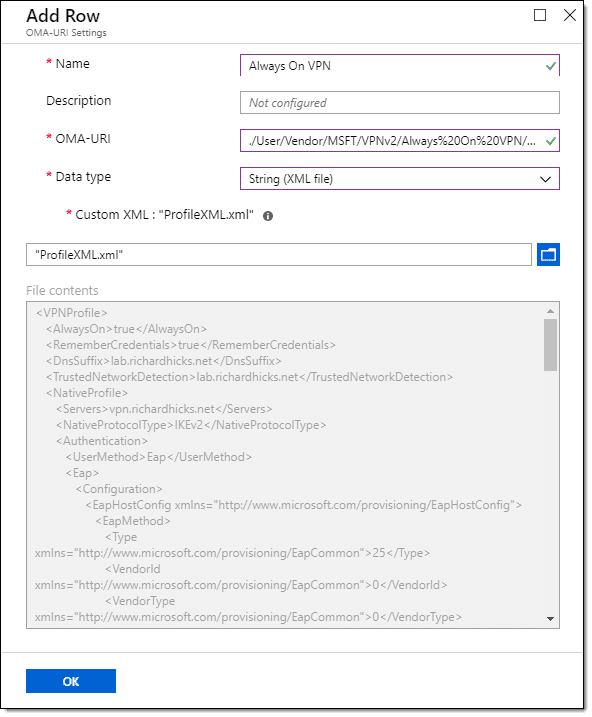Click the info icon beside Custom XML

(268, 216)
